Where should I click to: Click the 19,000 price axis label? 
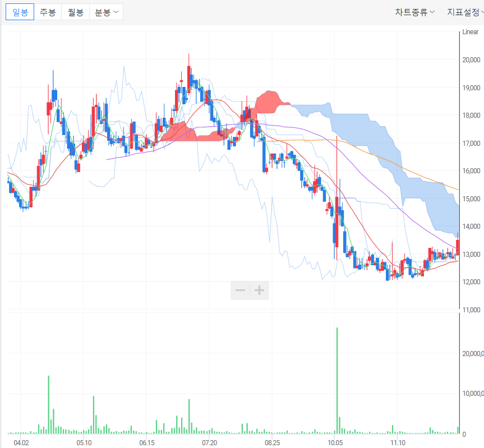471,87
